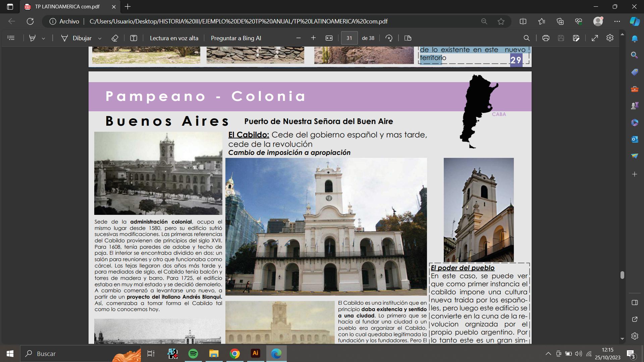Expand the Dibujar pen options dropdown

[x=100, y=39]
